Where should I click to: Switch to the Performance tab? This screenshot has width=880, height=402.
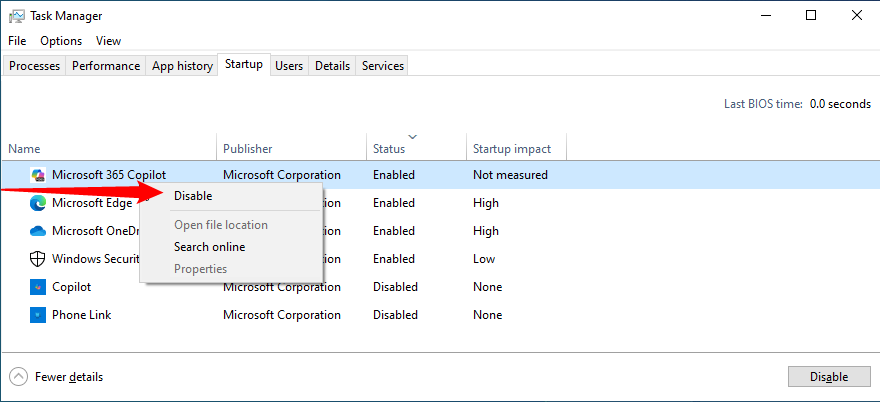[x=106, y=66]
